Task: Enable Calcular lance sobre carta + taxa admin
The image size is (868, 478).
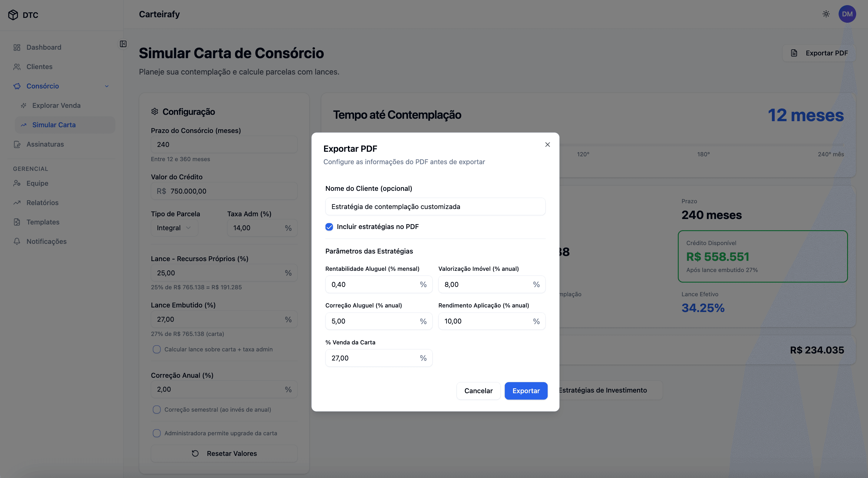Action: [x=157, y=349]
